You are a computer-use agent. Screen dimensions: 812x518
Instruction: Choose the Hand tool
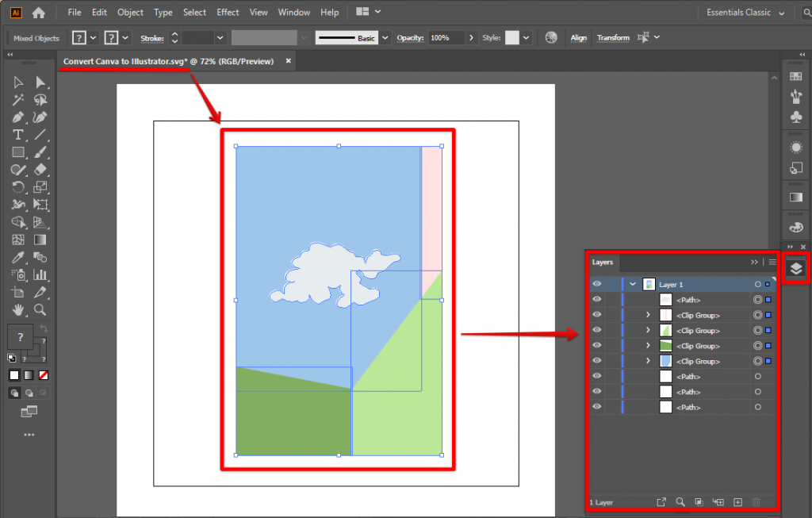(17, 309)
